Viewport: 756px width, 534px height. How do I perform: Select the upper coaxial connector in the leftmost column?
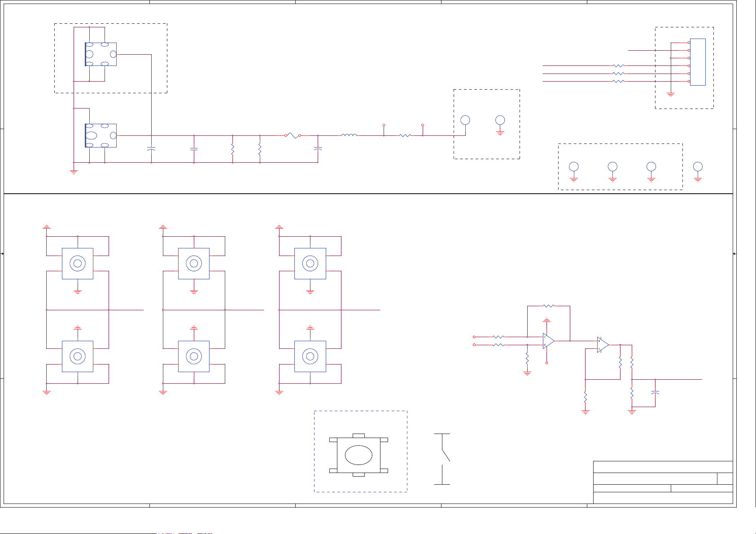(x=78, y=264)
